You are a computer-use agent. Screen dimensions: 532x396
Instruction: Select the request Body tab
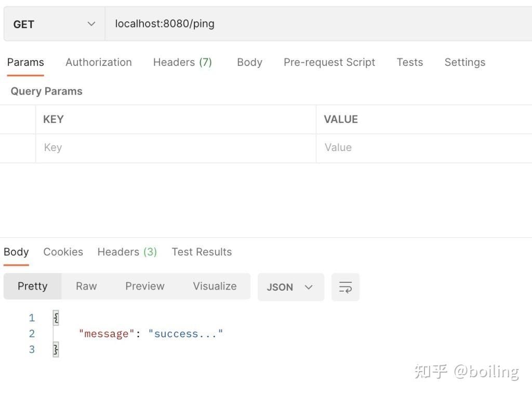pos(249,62)
